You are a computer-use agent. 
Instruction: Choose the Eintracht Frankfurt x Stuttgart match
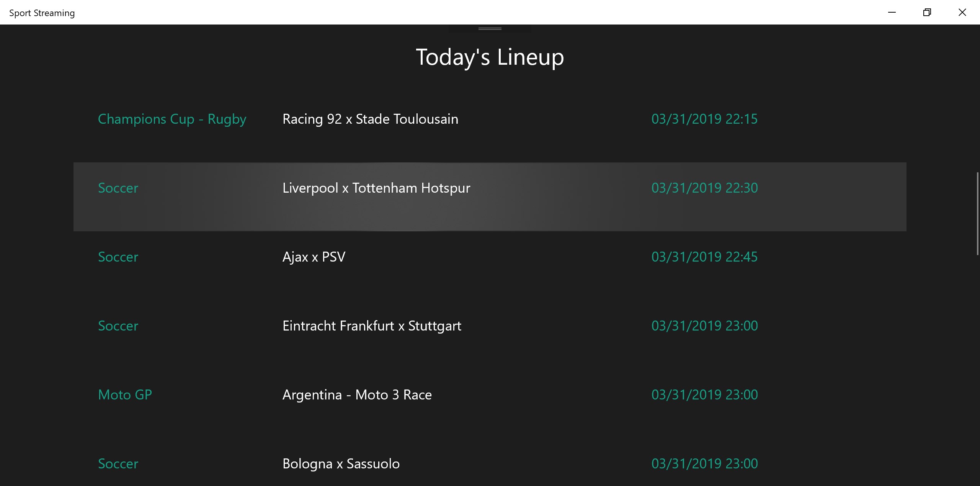tap(371, 326)
